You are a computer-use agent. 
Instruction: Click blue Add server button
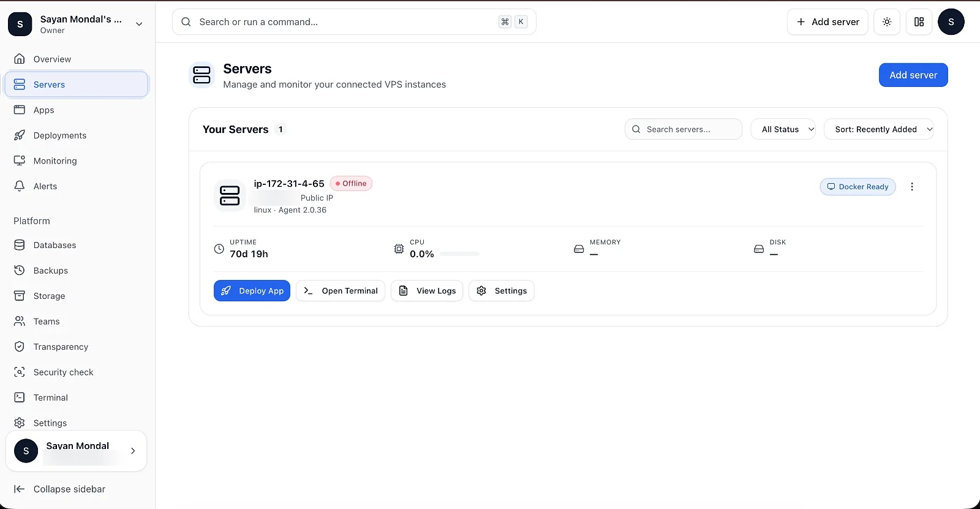[913, 75]
